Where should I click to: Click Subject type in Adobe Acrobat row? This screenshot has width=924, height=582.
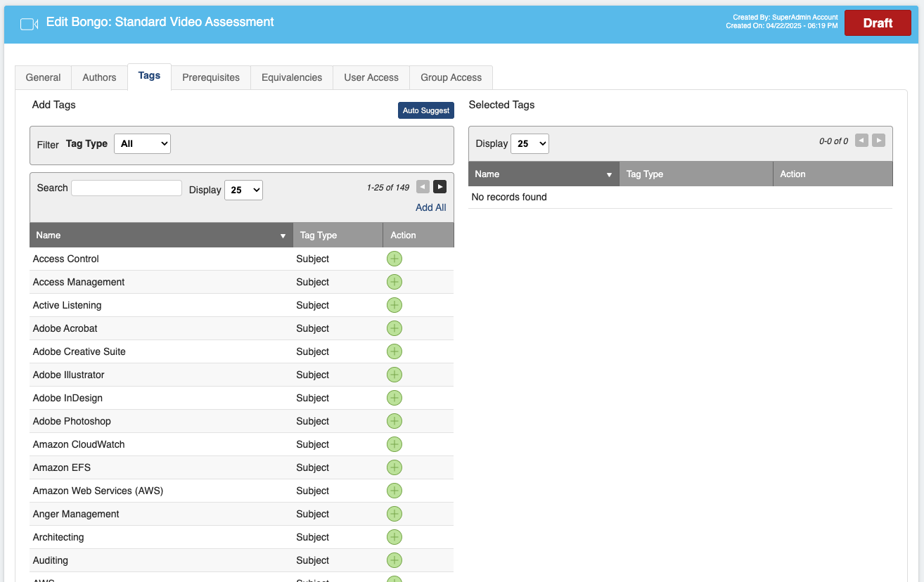pos(313,328)
